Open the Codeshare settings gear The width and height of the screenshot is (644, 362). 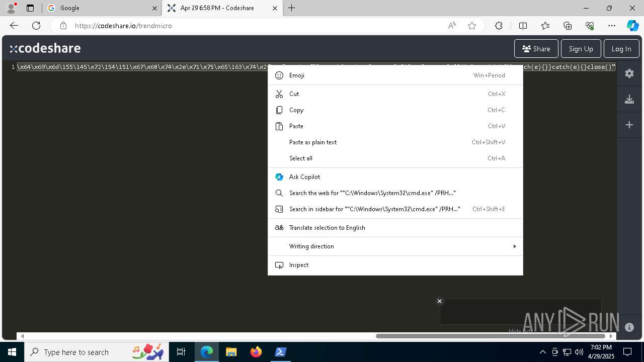pyautogui.click(x=629, y=73)
